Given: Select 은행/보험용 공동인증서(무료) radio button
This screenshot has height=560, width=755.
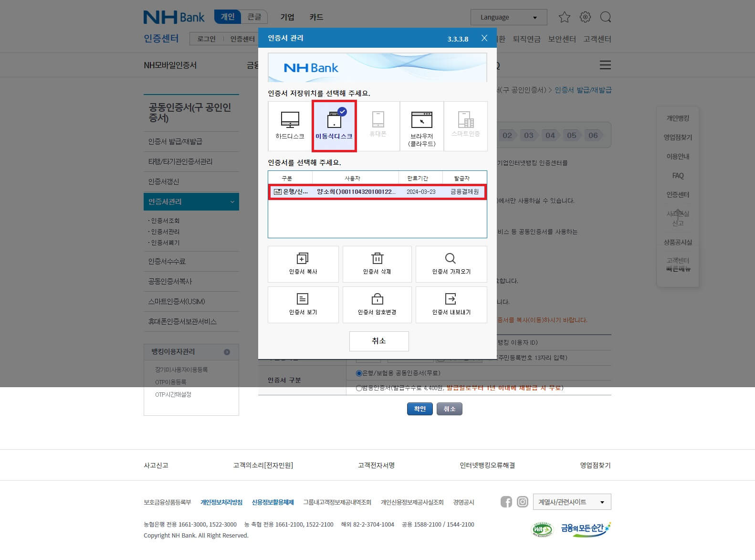Looking at the screenshot, I should pyautogui.click(x=359, y=373).
